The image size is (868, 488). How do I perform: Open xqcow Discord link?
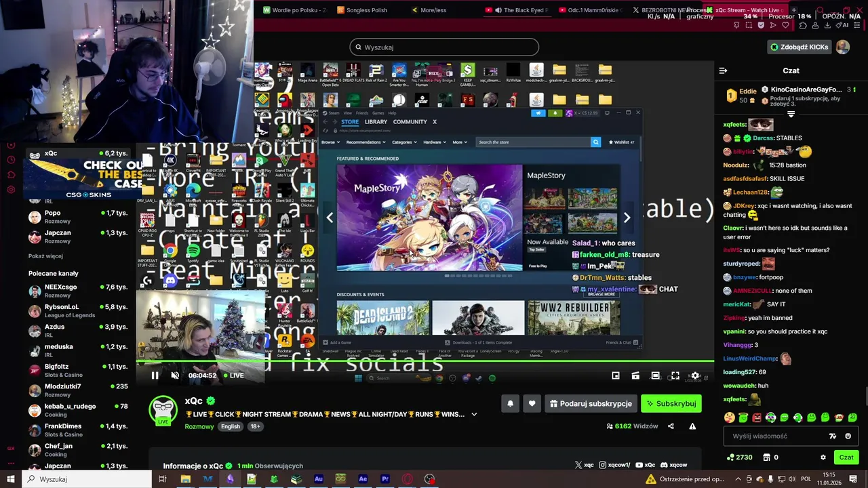tap(673, 465)
